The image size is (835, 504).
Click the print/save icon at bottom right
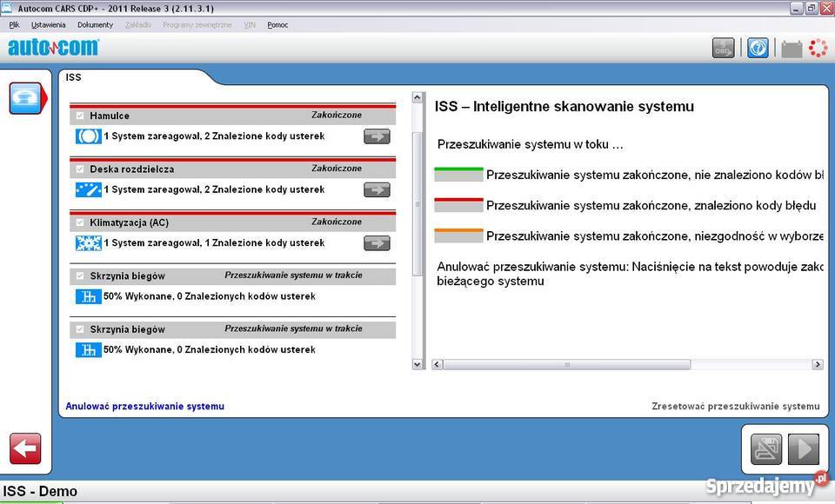[765, 448]
